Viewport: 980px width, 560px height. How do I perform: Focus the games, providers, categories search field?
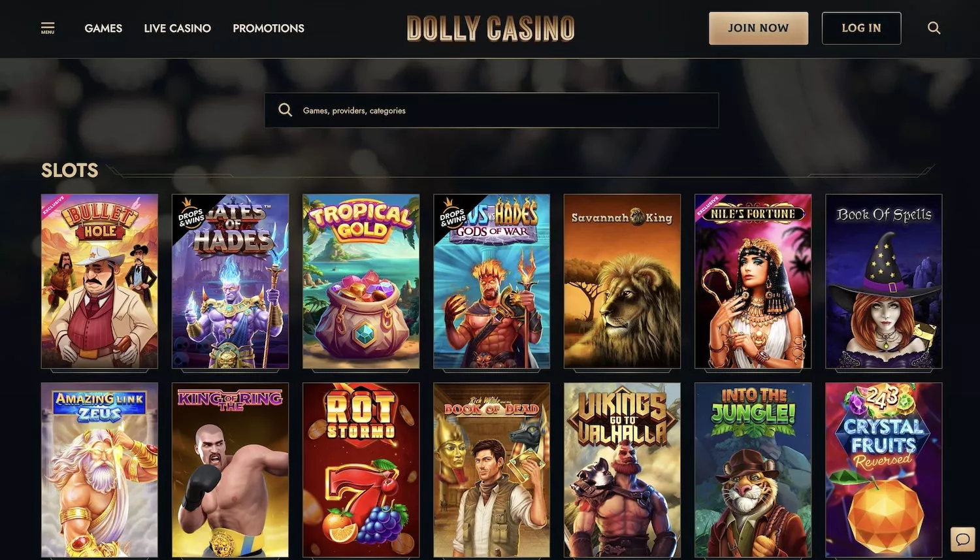(491, 110)
